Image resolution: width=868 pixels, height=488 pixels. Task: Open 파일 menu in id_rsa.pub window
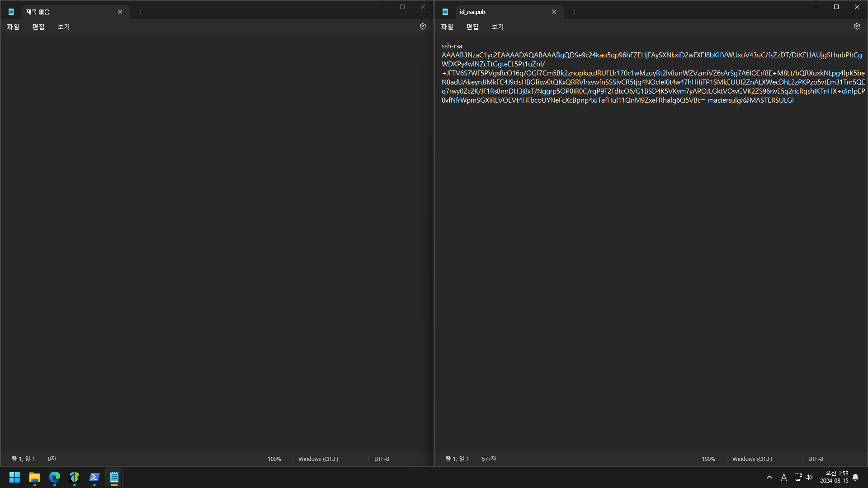point(447,27)
